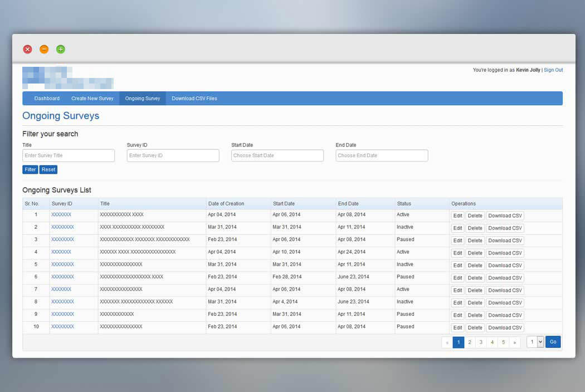Open the Choose Start Date field
This screenshot has height=392, width=585.
(x=277, y=155)
